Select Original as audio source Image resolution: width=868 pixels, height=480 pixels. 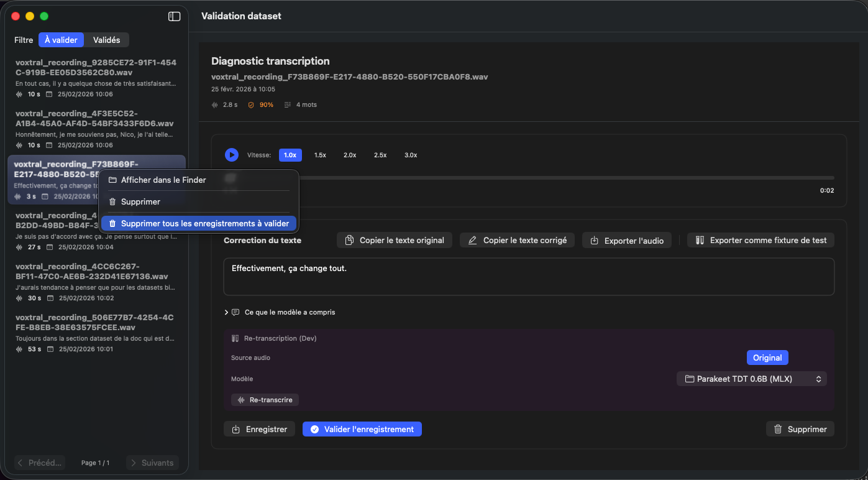tap(767, 358)
